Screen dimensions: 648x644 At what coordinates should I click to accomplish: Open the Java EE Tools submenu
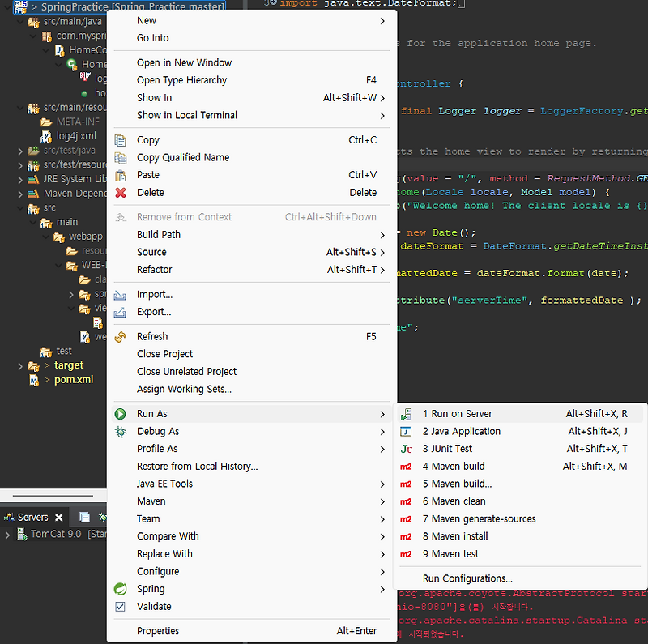[x=252, y=484]
